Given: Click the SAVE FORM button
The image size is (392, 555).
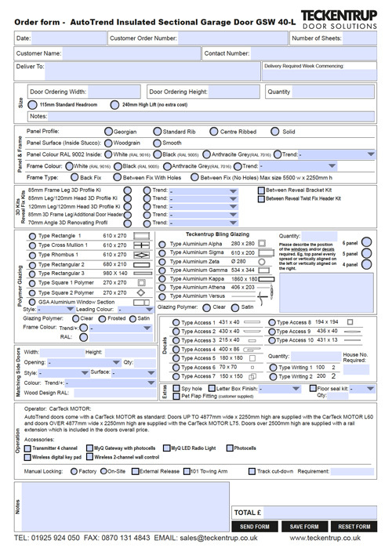Looking at the screenshot, I should coord(304,527).
